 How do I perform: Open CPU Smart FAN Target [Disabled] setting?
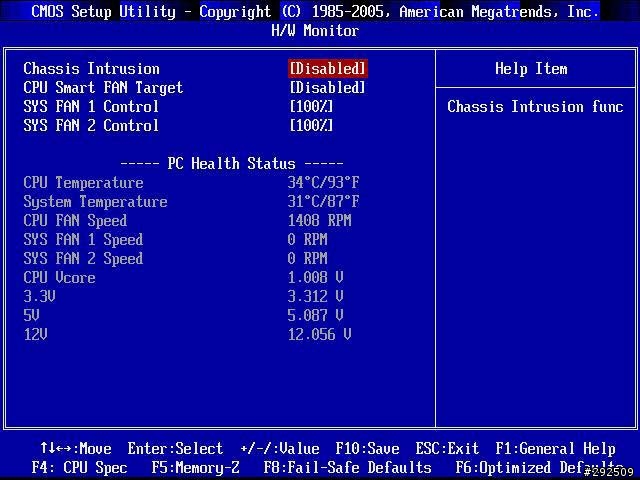327,88
